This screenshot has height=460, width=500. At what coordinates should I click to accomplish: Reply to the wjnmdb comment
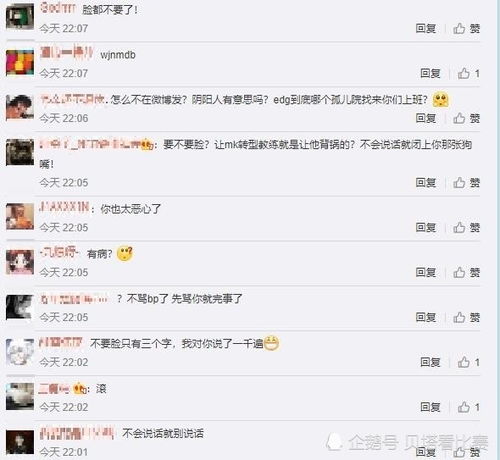click(430, 73)
